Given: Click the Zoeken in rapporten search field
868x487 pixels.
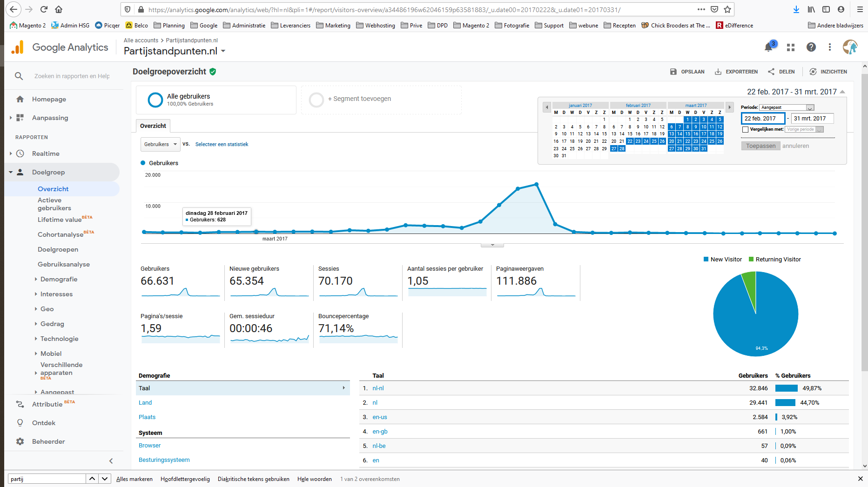Looking at the screenshot, I should 72,76.
